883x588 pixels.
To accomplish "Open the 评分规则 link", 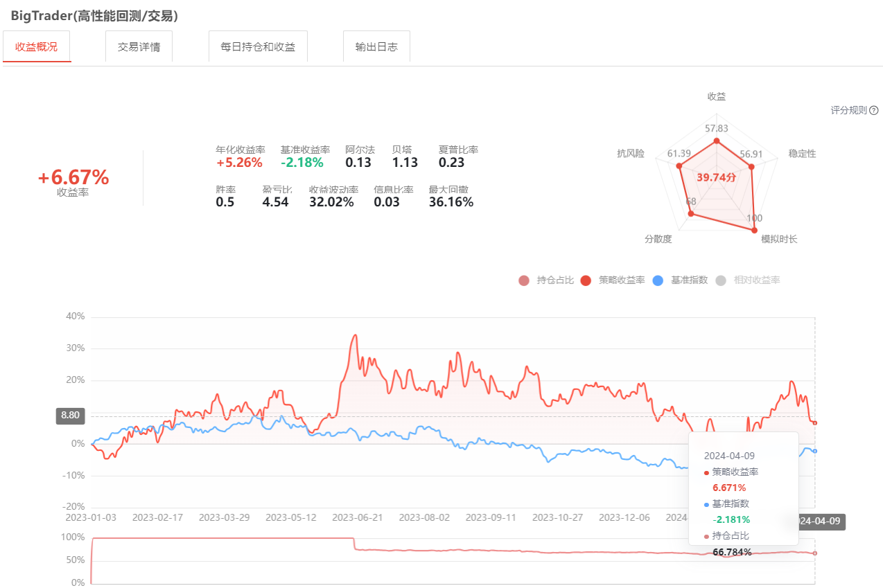I will tap(848, 110).
